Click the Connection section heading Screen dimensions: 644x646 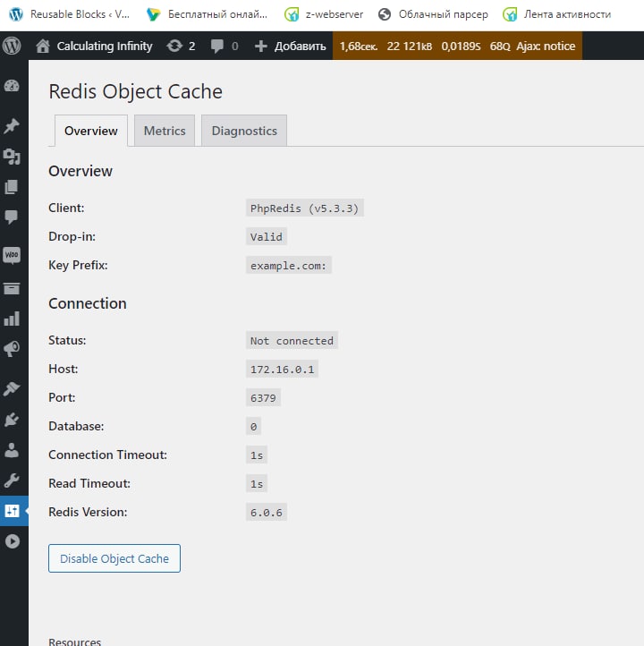click(88, 303)
